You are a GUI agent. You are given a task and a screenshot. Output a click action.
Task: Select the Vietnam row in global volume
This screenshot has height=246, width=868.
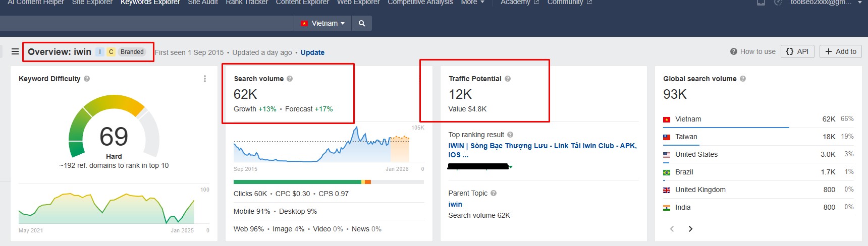point(758,119)
